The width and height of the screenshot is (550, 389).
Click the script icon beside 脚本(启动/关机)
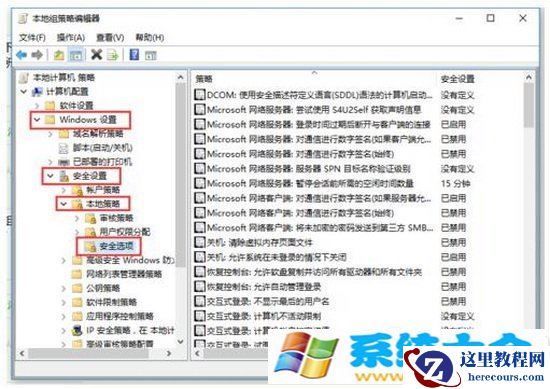click(x=63, y=148)
